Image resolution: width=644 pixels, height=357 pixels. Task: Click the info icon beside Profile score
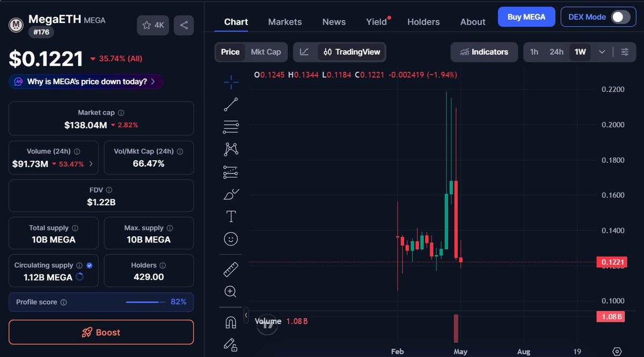click(x=63, y=302)
